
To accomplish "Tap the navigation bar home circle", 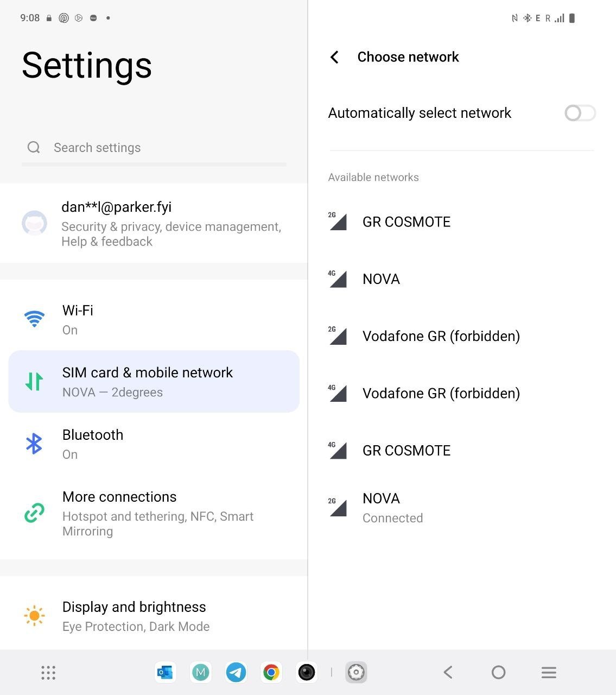I will (x=498, y=673).
